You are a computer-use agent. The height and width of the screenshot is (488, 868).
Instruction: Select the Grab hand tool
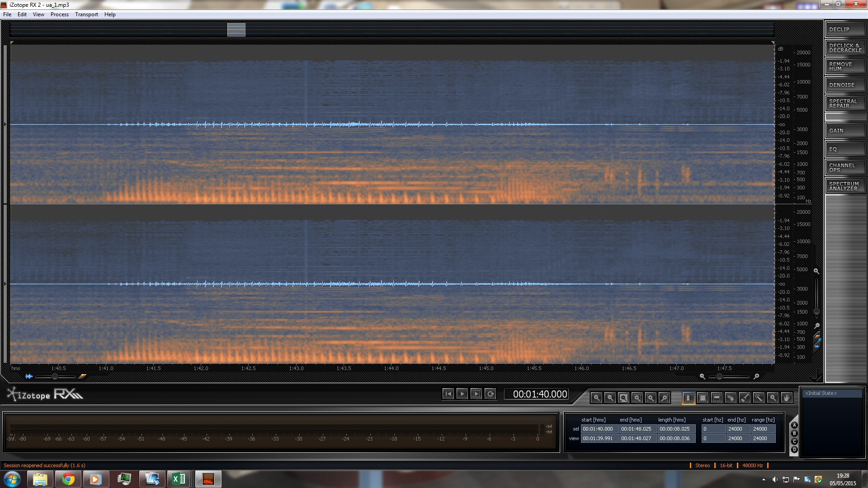pos(787,398)
